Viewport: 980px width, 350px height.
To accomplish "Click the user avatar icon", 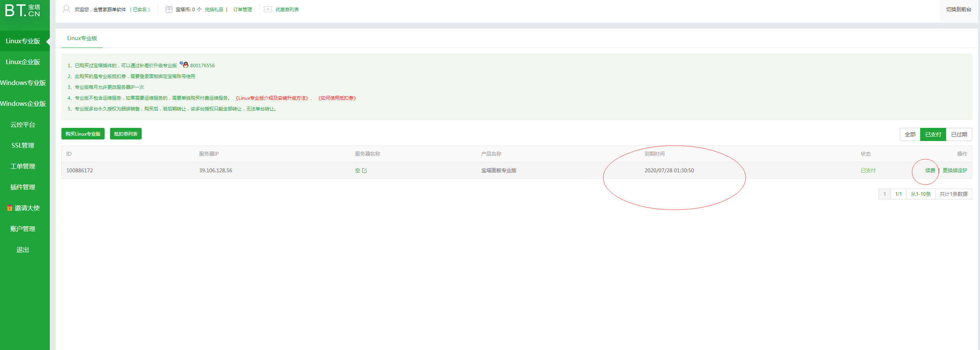I will click(66, 9).
